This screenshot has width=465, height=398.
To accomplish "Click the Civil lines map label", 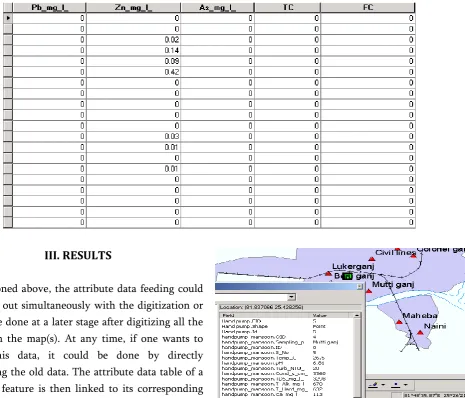I will (396, 253).
